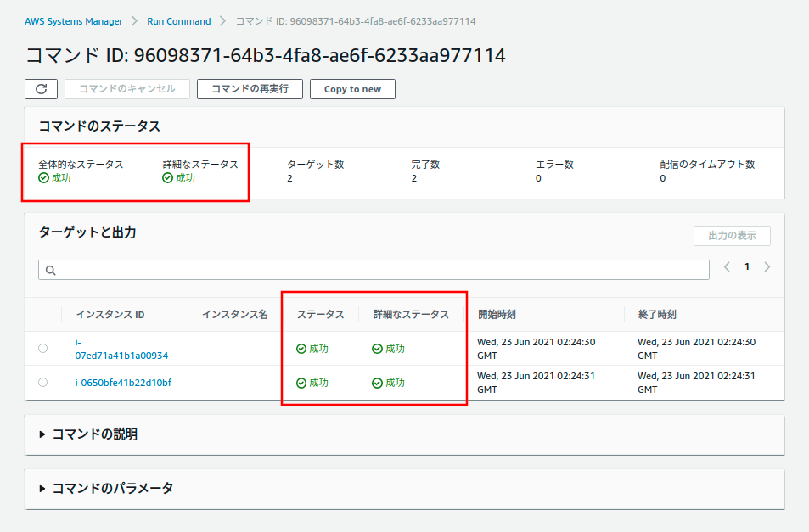Click the refresh icon button

pos(41,89)
